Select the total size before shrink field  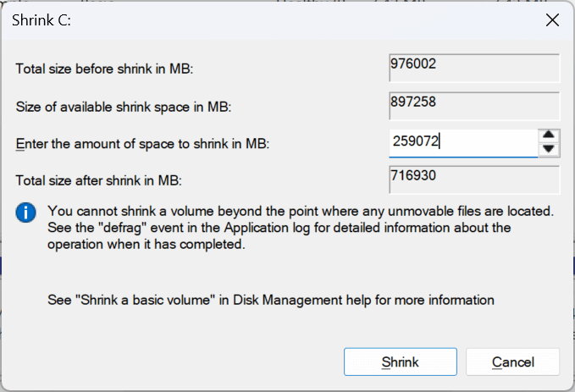[x=474, y=69]
